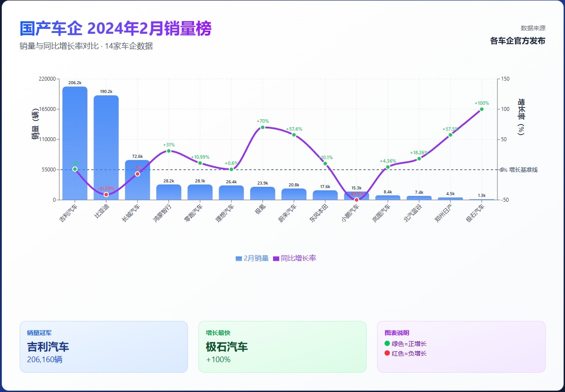565x392 pixels.
Task: Click the +100% growth point for 极石汽车
Action: point(482,109)
